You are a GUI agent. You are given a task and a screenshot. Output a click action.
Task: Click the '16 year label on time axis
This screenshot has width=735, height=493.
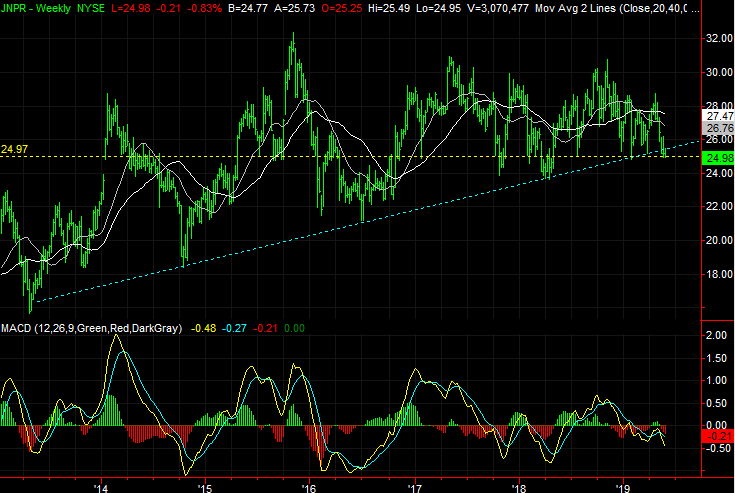[x=308, y=488]
